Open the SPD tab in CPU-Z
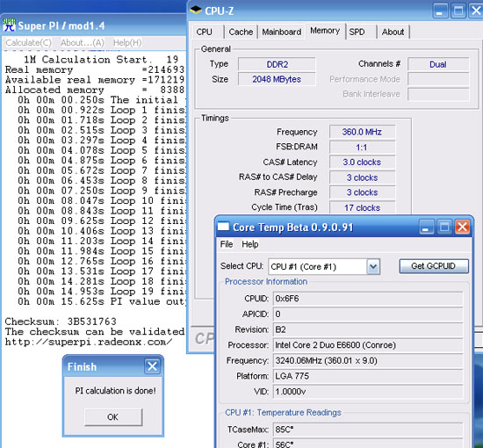This screenshot has width=483, height=448. pyautogui.click(x=357, y=32)
